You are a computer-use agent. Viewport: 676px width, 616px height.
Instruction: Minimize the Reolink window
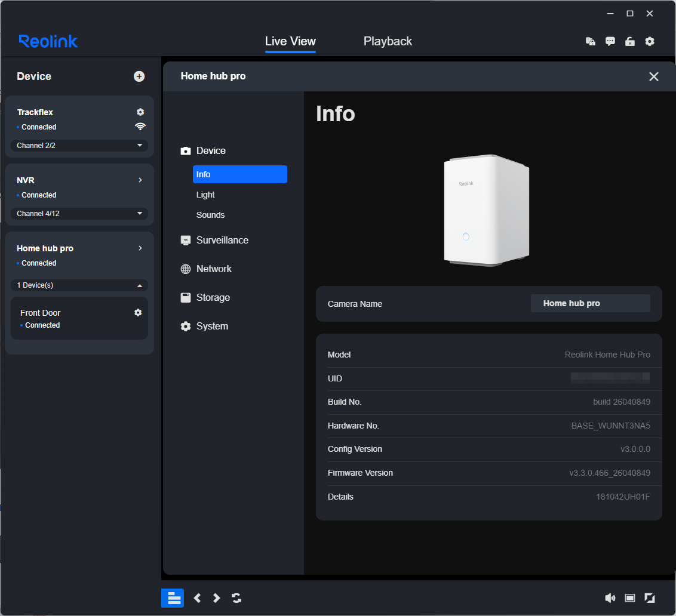[x=610, y=14]
